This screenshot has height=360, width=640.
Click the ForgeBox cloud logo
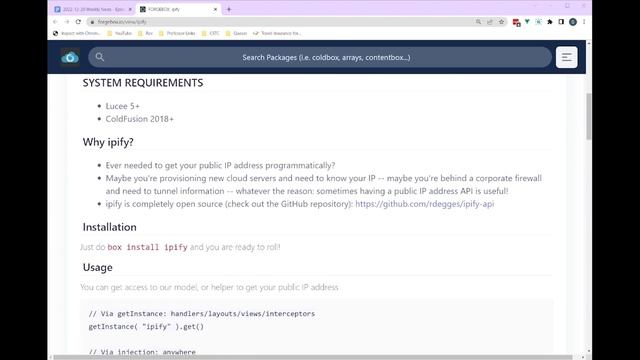pos(70,58)
